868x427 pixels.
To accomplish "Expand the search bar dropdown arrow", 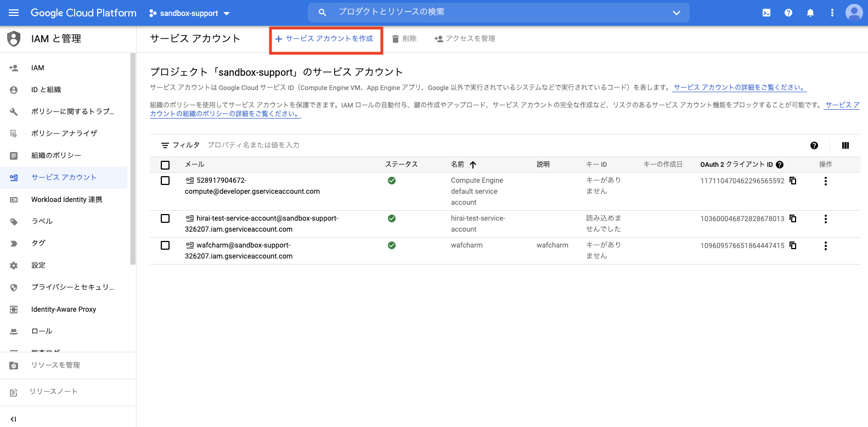I will click(677, 13).
